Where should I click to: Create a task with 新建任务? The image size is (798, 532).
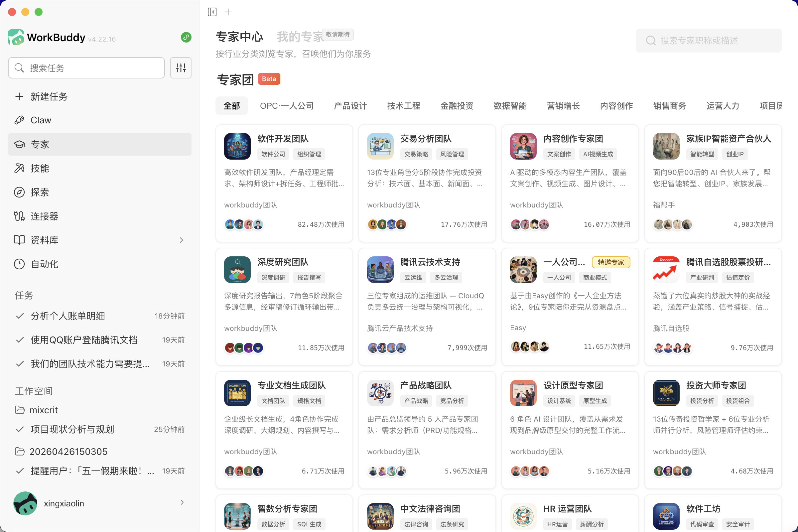pos(100,96)
